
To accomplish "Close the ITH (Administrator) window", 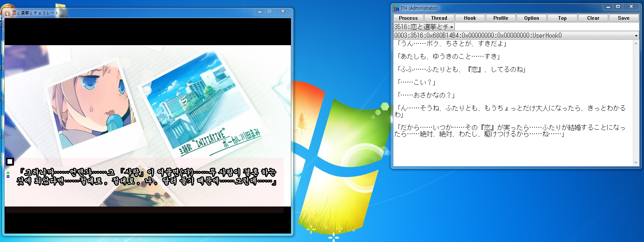I will tap(631, 7).
